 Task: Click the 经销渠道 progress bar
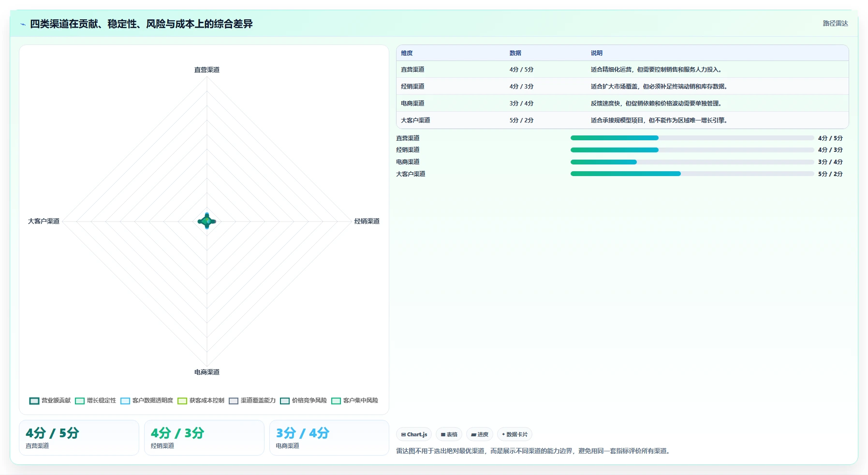coord(692,150)
